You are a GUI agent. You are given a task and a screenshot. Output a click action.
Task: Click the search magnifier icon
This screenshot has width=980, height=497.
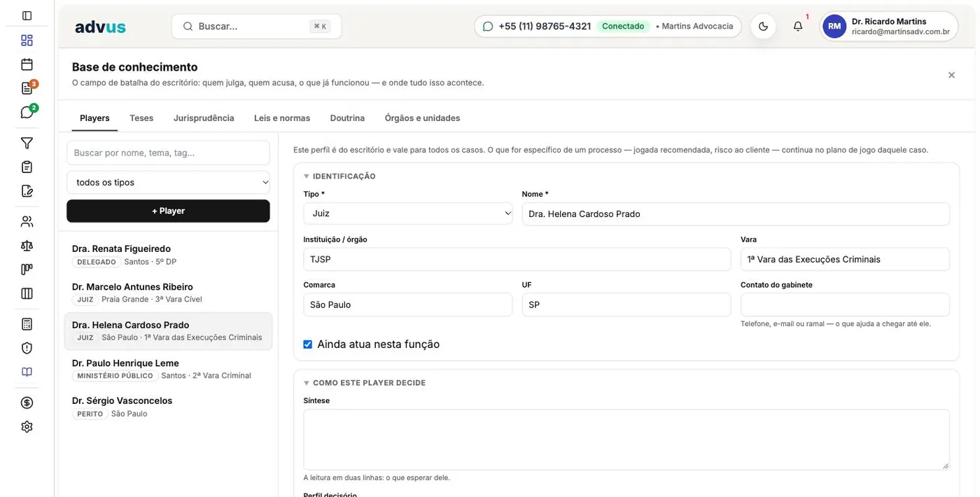[x=188, y=27]
